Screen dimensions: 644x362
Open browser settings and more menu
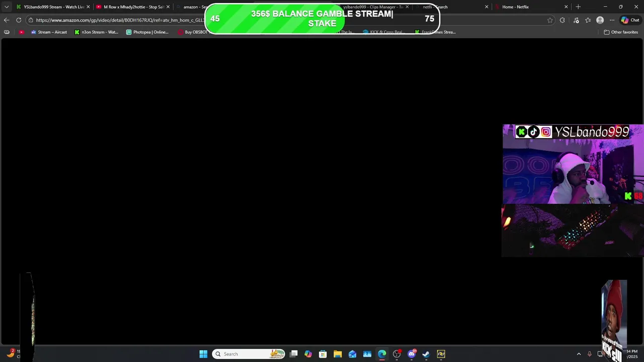pos(612,20)
